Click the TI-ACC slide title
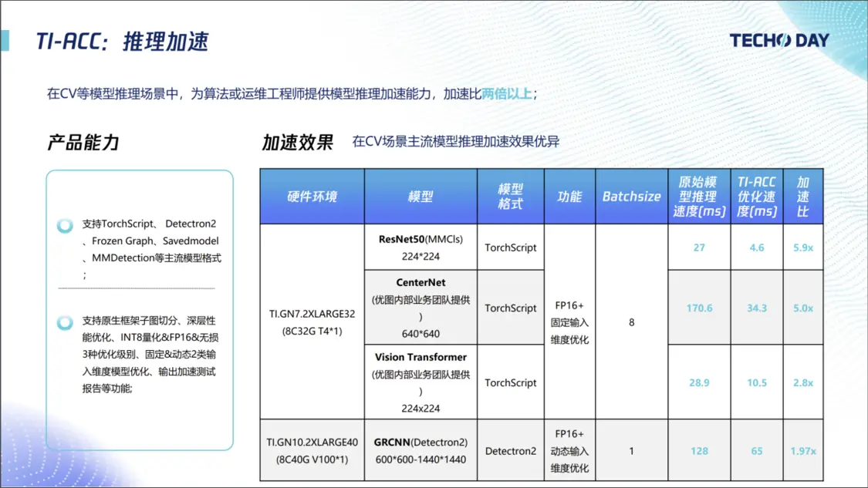868x488 pixels. coord(122,41)
